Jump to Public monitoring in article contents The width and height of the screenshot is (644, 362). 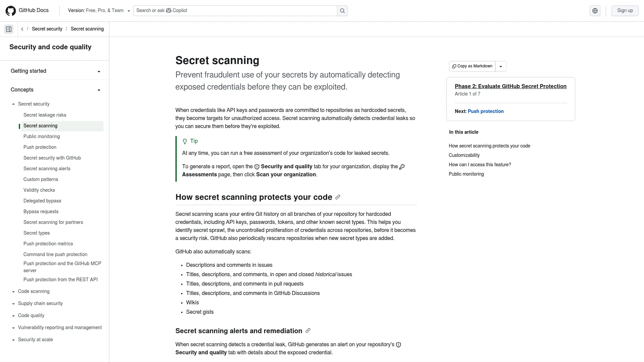466,174
